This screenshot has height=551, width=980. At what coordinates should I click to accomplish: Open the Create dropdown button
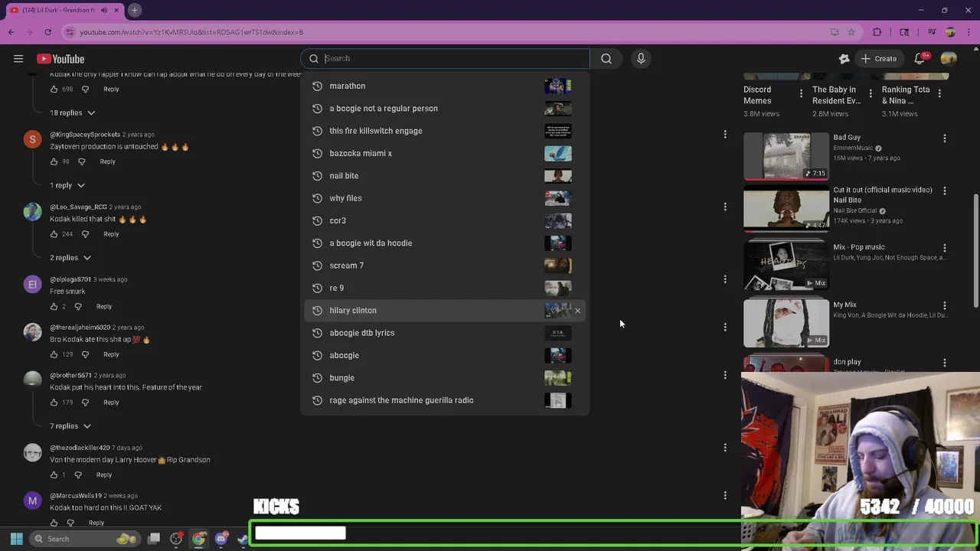click(878, 59)
